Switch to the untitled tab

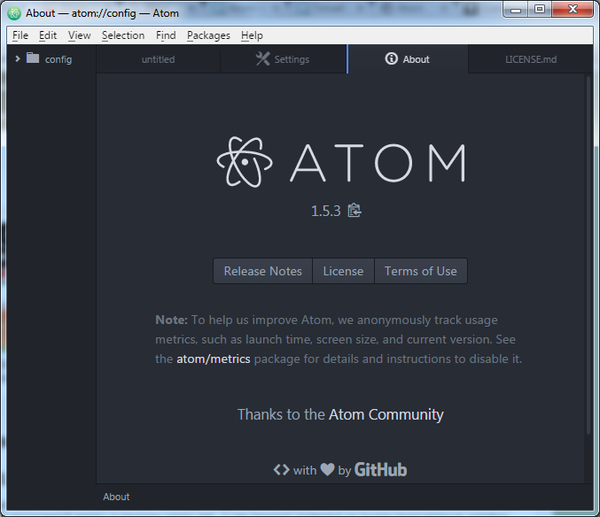coord(158,59)
